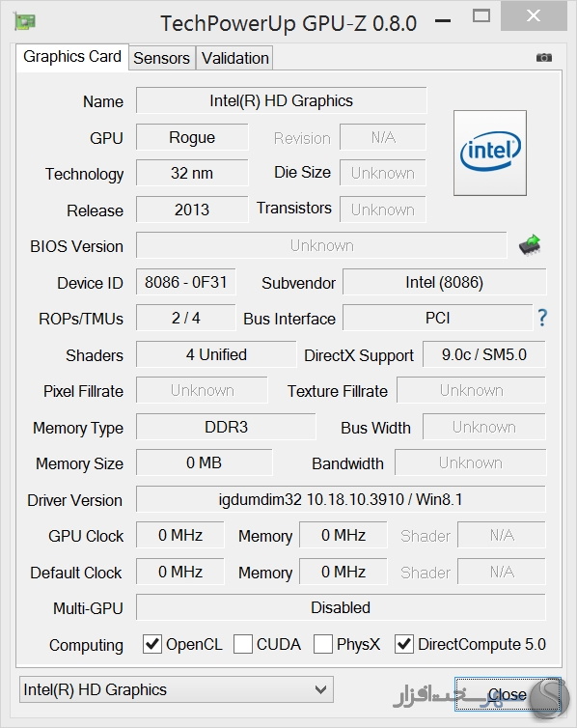This screenshot has width=577, height=728.
Task: Switch to the Sensors tab
Action: pos(161,58)
